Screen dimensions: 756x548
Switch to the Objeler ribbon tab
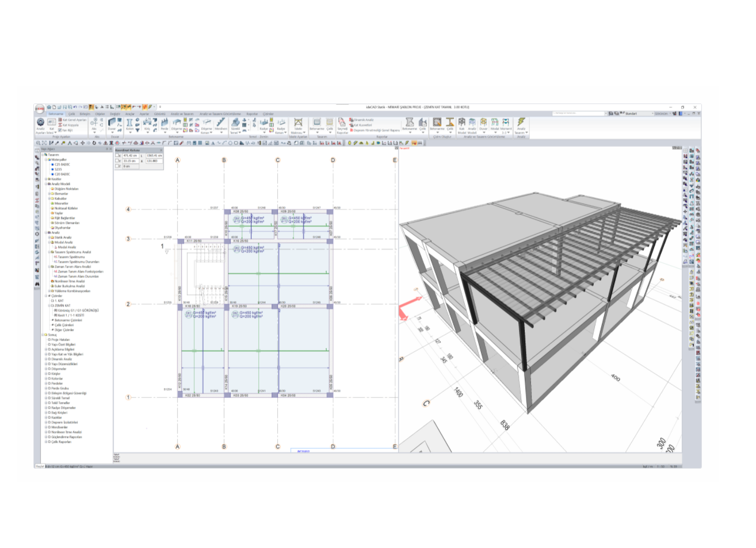point(100,114)
